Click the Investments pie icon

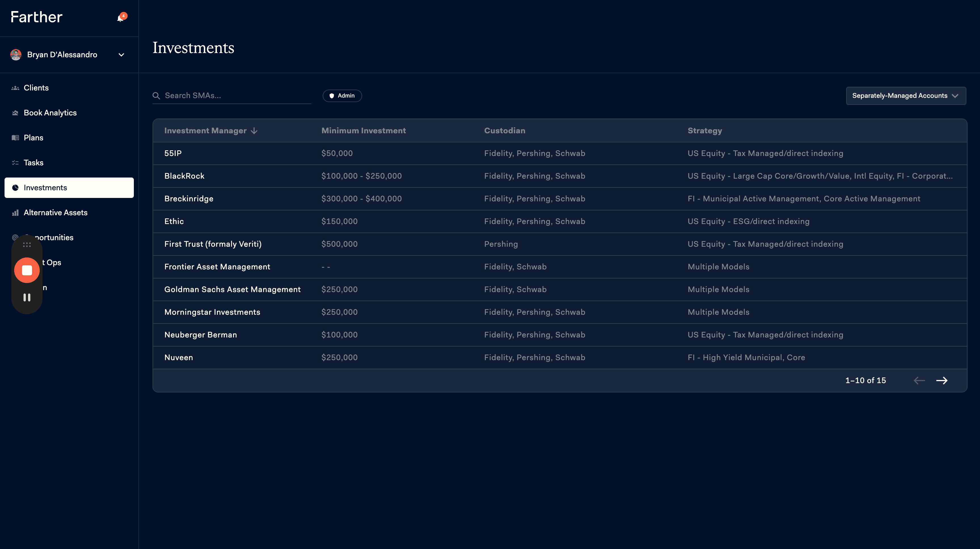(15, 187)
